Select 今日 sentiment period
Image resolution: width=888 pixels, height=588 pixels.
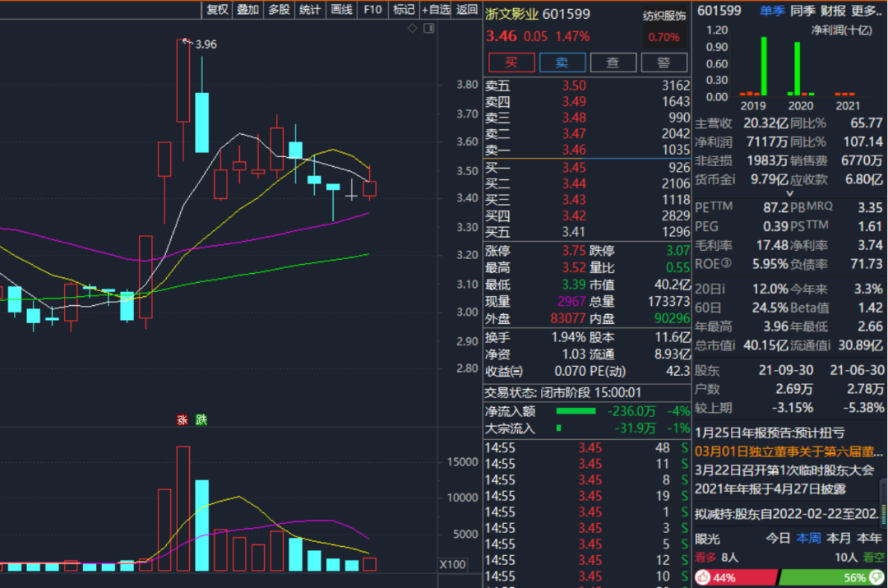tap(778, 538)
